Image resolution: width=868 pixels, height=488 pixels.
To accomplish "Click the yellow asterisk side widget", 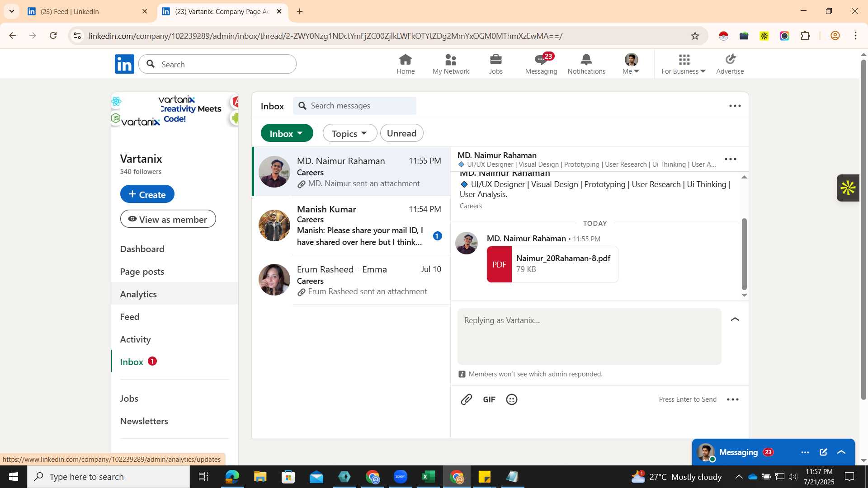I will 848,188.
